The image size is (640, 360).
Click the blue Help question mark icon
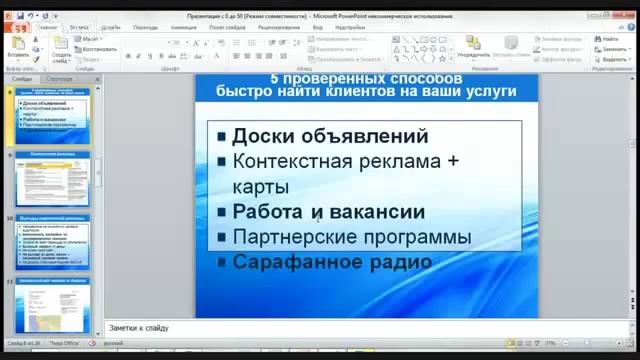(x=631, y=27)
